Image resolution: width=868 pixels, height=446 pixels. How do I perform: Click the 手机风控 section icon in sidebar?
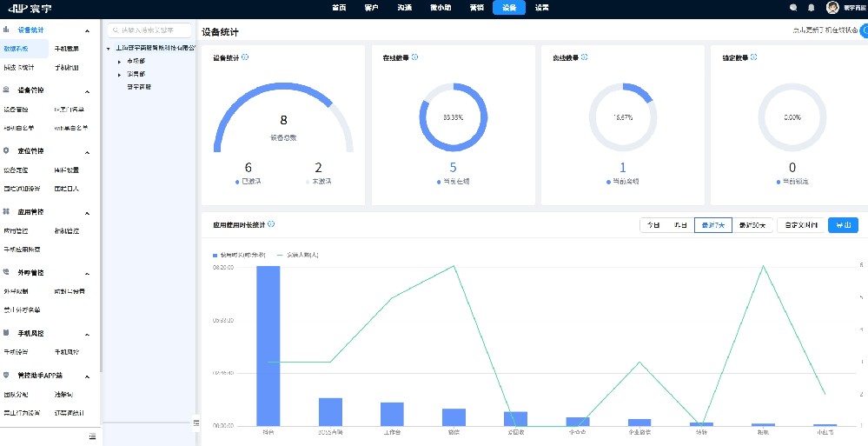tap(6, 334)
